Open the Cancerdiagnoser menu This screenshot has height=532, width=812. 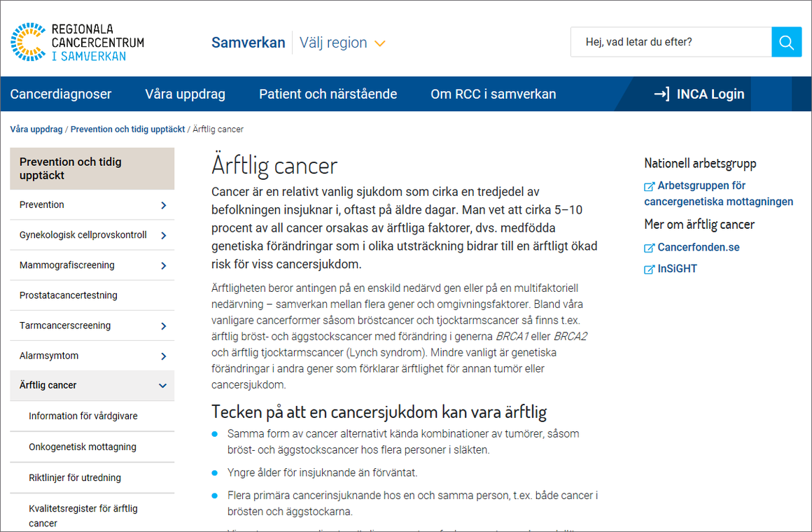pyautogui.click(x=61, y=94)
